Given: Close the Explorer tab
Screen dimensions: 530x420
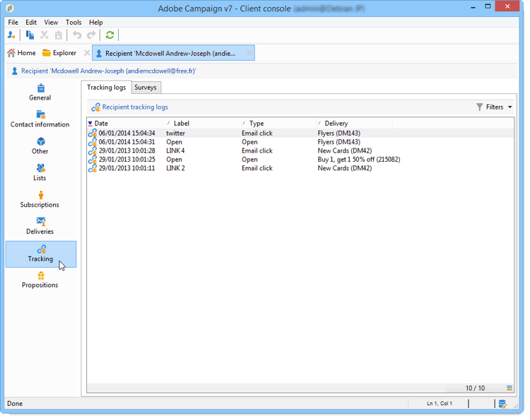Looking at the screenshot, I should [x=87, y=53].
